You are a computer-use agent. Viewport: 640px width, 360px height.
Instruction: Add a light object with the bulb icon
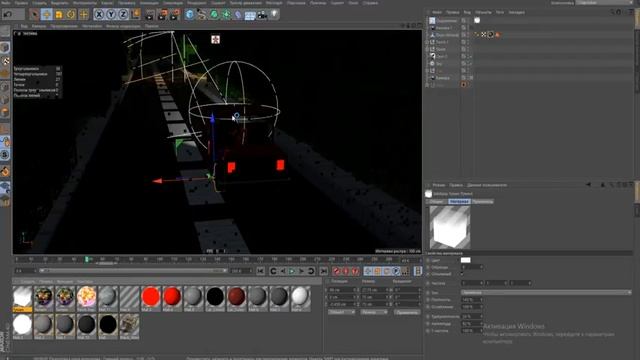coord(274,14)
